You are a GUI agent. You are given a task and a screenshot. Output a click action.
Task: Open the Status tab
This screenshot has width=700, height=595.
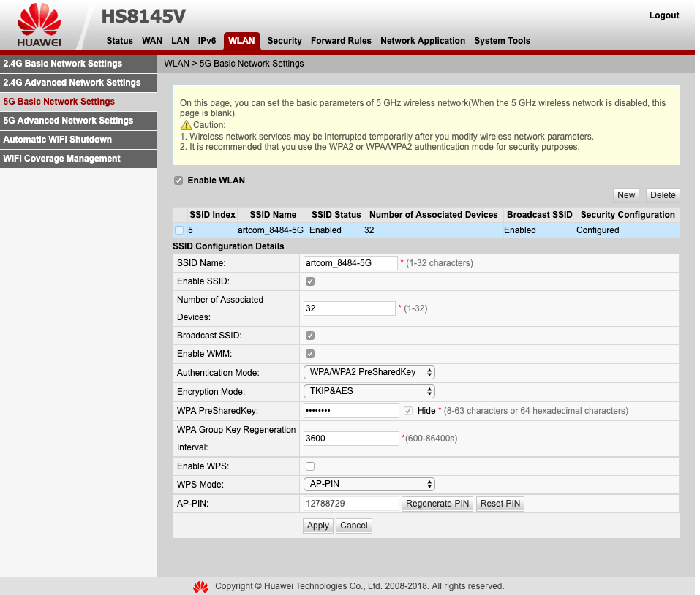120,41
